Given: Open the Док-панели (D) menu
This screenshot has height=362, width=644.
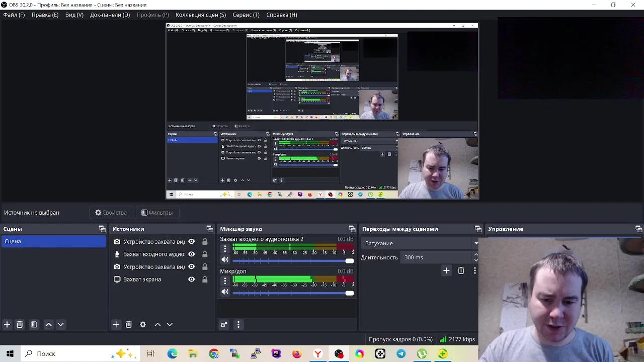Looking at the screenshot, I should [x=110, y=15].
